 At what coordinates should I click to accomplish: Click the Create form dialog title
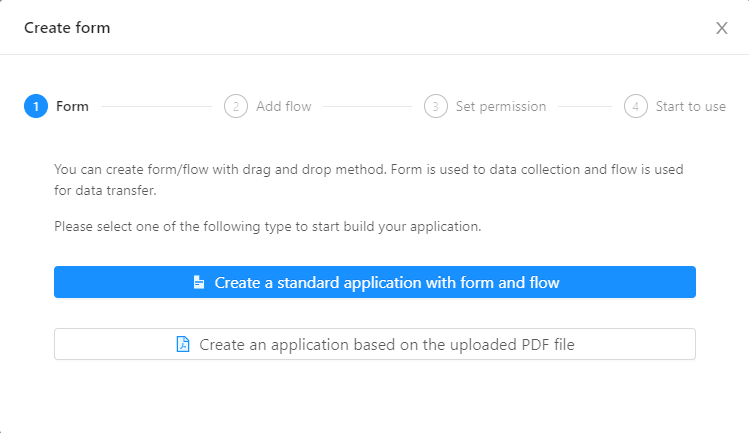67,28
